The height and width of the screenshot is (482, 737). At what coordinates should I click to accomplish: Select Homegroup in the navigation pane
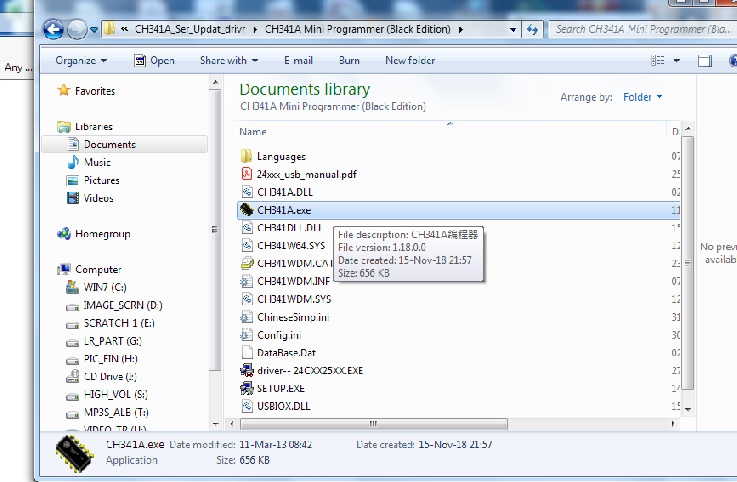94,234
